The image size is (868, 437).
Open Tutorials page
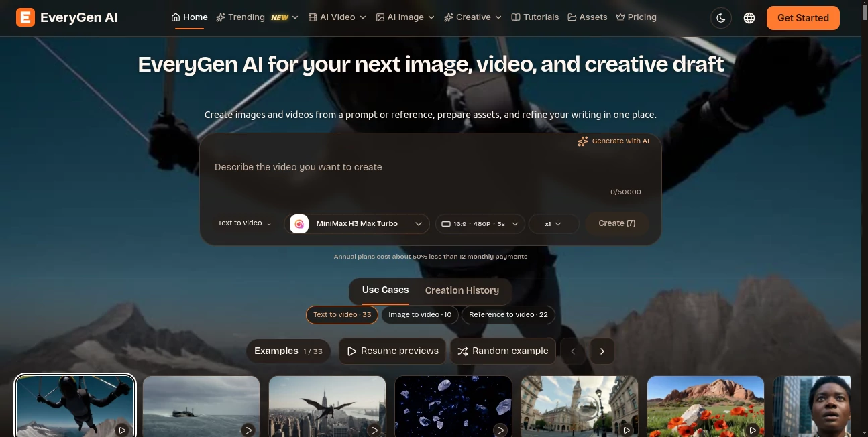click(535, 17)
